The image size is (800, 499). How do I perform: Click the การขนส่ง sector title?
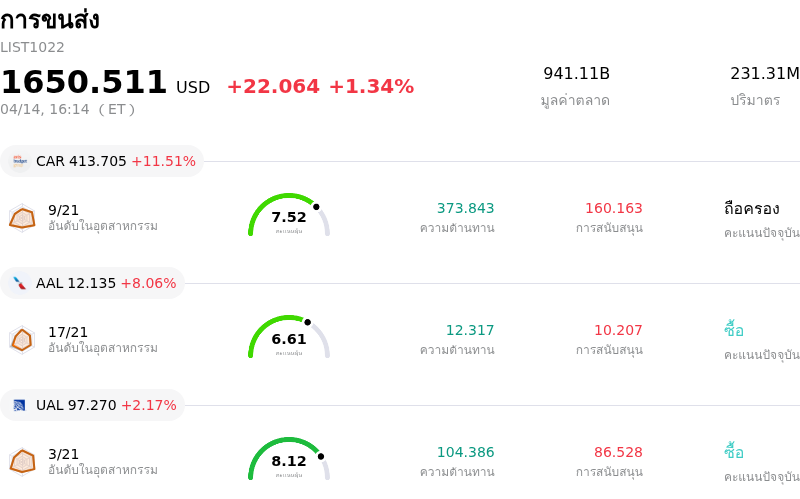(x=50, y=20)
